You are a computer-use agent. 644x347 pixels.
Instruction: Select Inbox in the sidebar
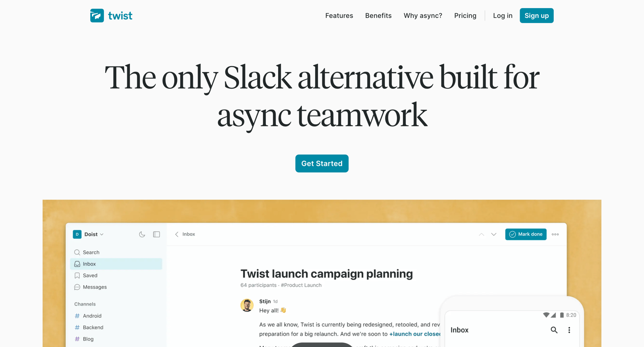tap(116, 264)
